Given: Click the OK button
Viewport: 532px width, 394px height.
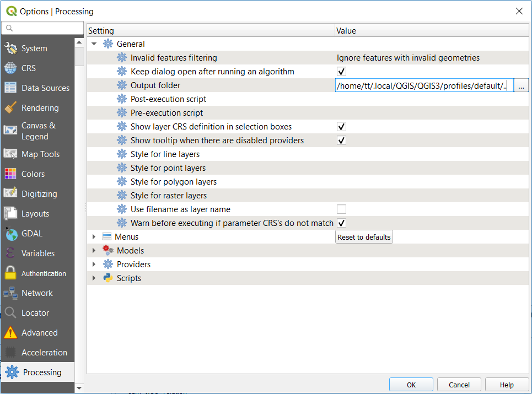Looking at the screenshot, I should click(411, 385).
